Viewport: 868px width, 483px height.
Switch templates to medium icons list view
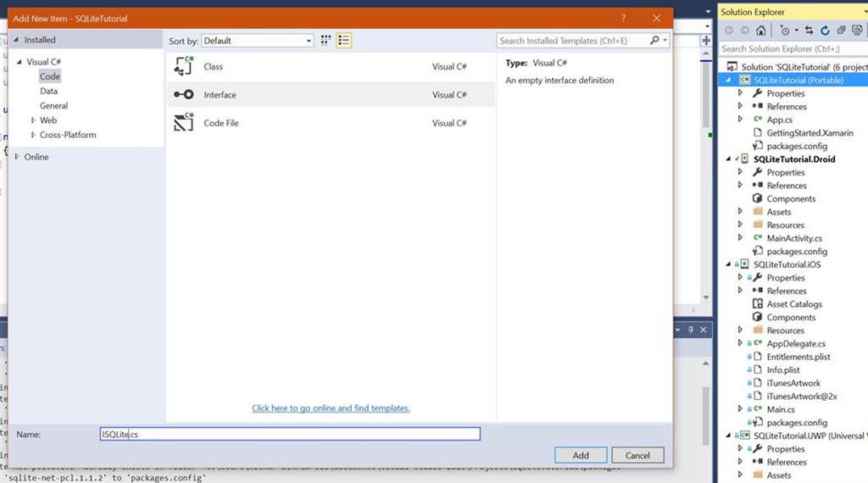(x=344, y=41)
